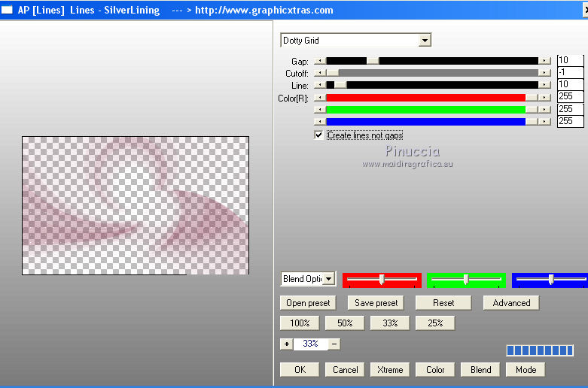Click the Save preset button
This screenshot has height=388, width=588.
tap(376, 302)
